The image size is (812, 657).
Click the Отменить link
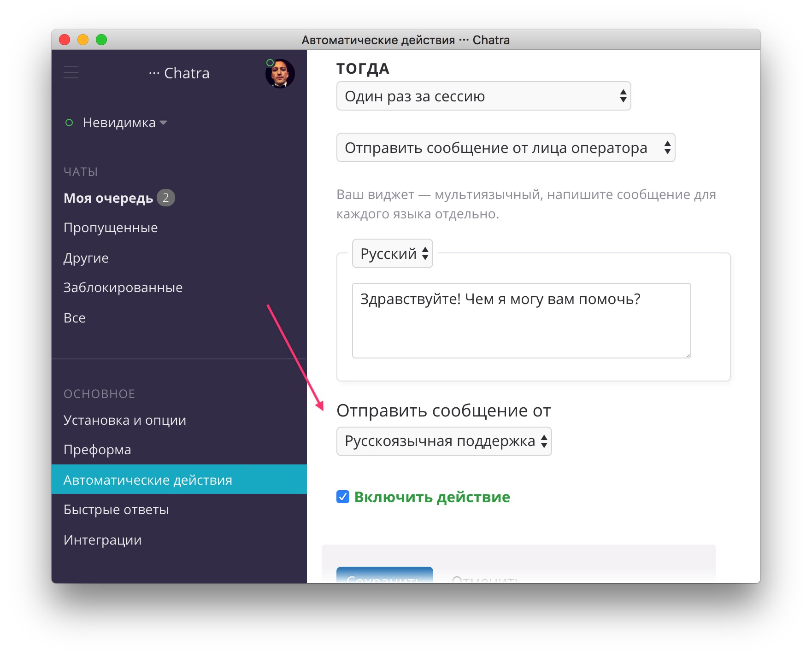tap(485, 579)
